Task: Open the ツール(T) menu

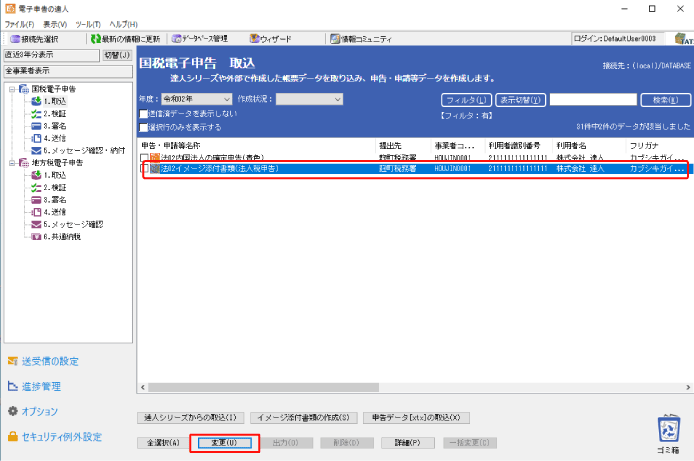Action: [88, 24]
